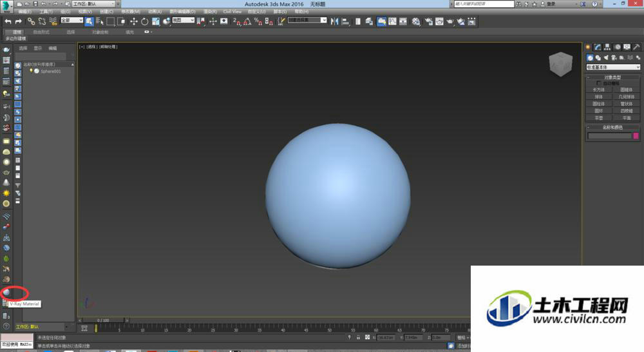Click the help search keyword field
This screenshot has height=352, width=644.
(x=484, y=4)
